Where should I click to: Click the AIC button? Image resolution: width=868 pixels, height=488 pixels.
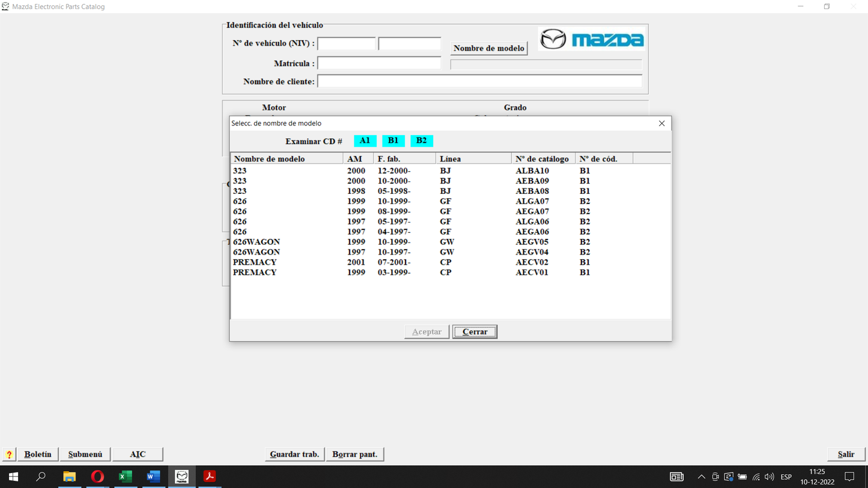(x=138, y=454)
